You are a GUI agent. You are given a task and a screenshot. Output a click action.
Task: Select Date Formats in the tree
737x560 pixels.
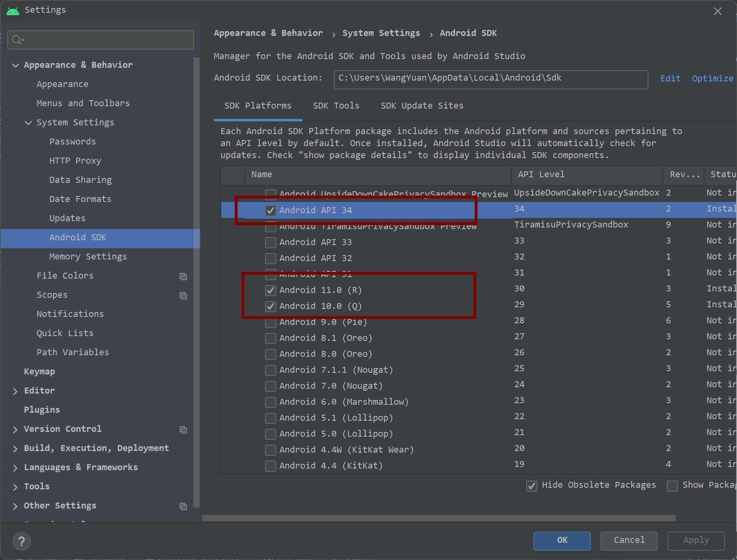[x=80, y=199]
